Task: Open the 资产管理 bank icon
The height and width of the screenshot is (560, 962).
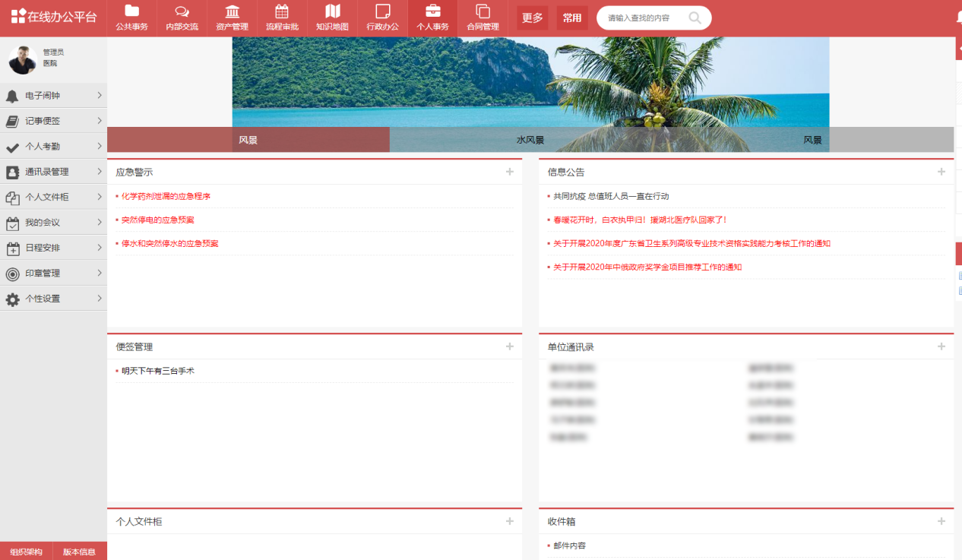Action: [x=232, y=11]
